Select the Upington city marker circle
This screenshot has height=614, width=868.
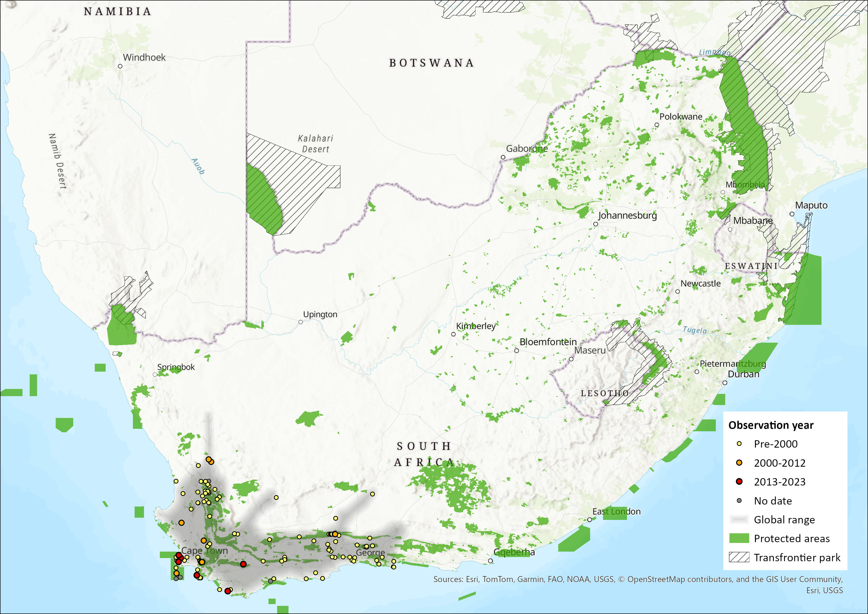(x=301, y=322)
